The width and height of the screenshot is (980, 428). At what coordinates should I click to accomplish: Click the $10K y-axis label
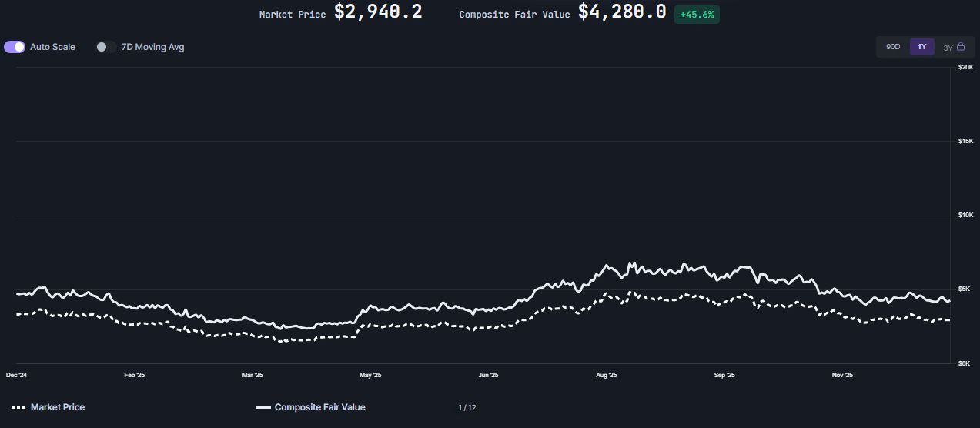[x=965, y=215]
